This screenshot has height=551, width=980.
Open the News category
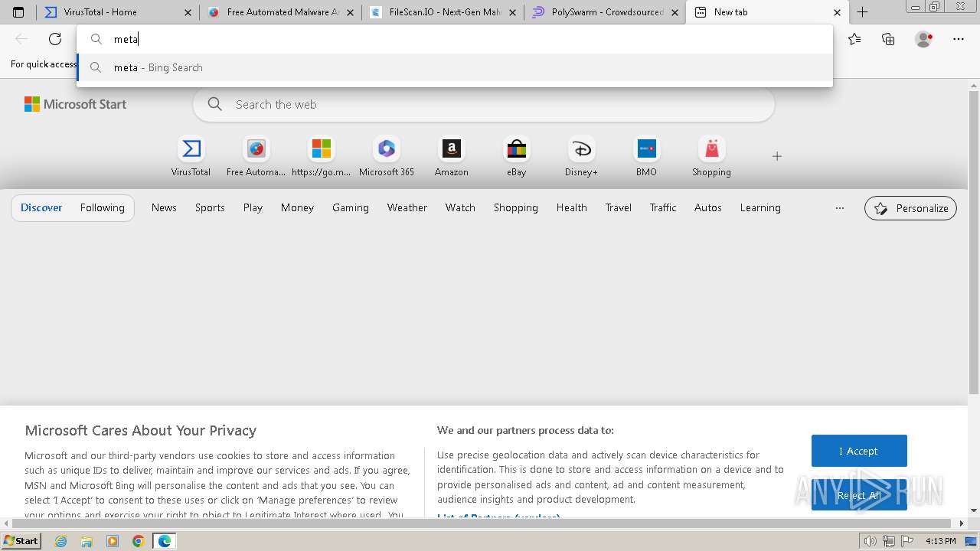pos(164,207)
